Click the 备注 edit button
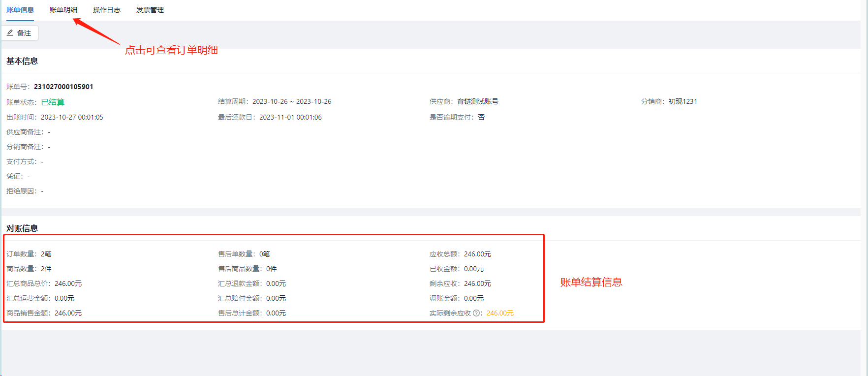The height and width of the screenshot is (376, 868). [x=20, y=33]
